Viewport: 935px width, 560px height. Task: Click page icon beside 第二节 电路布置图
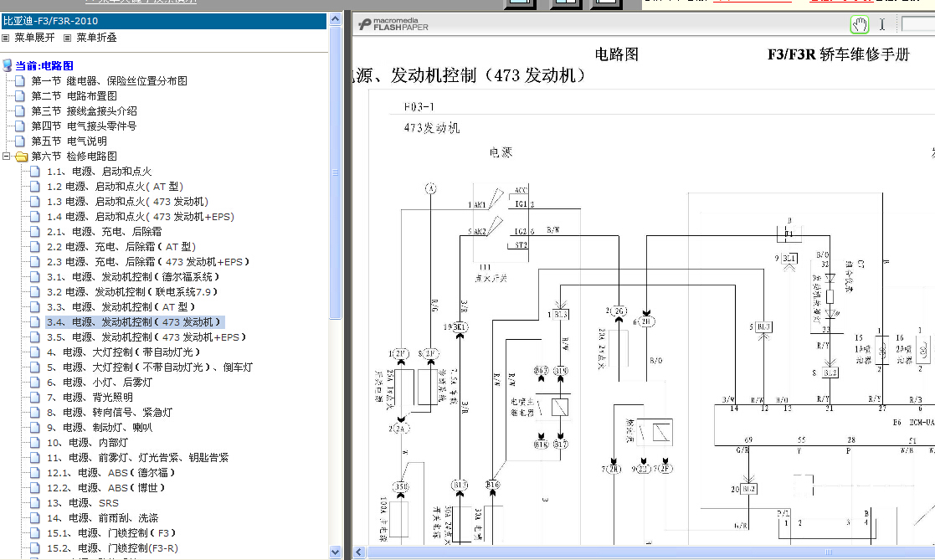[20, 95]
